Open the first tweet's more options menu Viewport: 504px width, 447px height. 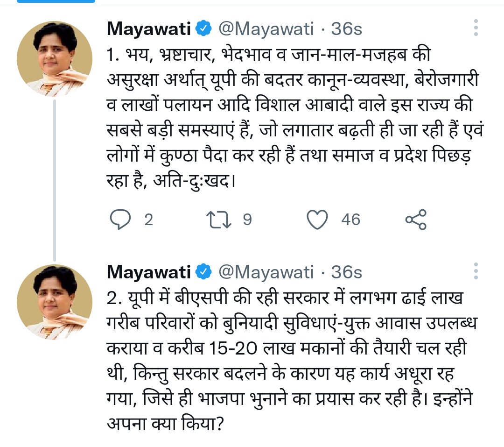tap(476, 28)
